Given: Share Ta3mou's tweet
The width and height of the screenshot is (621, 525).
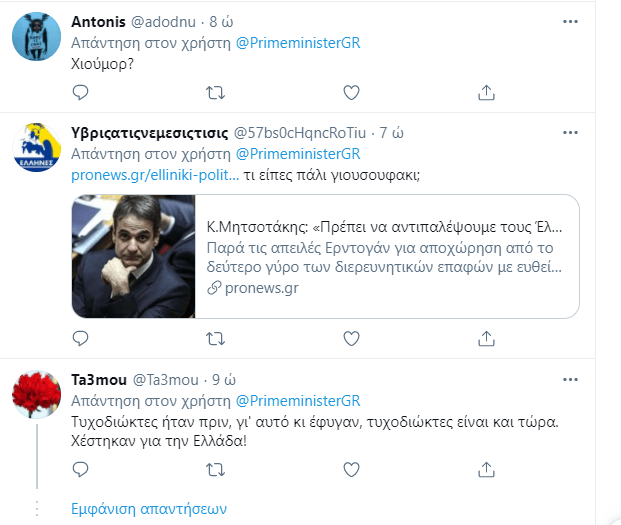Looking at the screenshot, I should coord(486,469).
